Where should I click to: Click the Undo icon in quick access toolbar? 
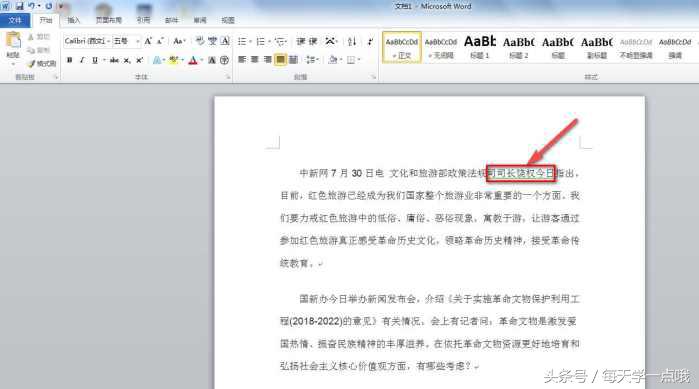click(x=31, y=6)
